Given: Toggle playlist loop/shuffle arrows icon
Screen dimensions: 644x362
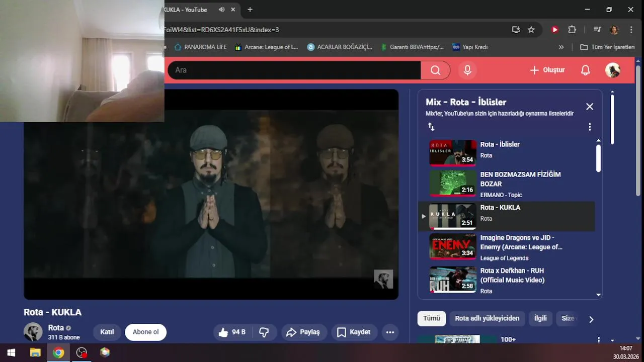Looking at the screenshot, I should [431, 127].
